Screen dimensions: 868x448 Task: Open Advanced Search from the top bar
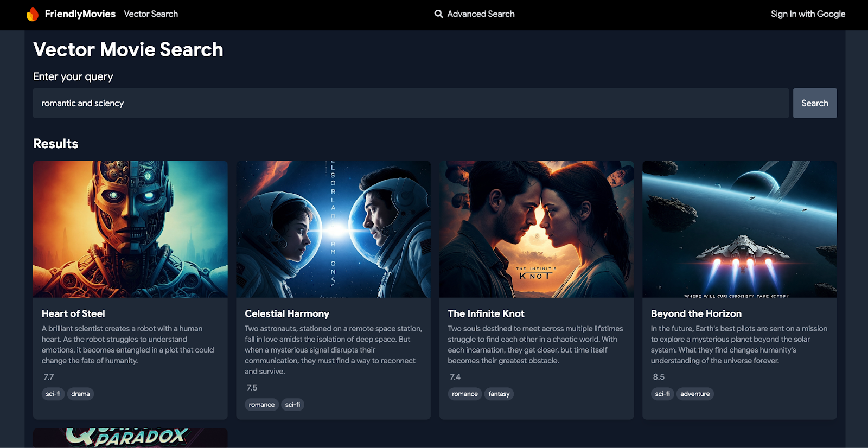tap(481, 14)
